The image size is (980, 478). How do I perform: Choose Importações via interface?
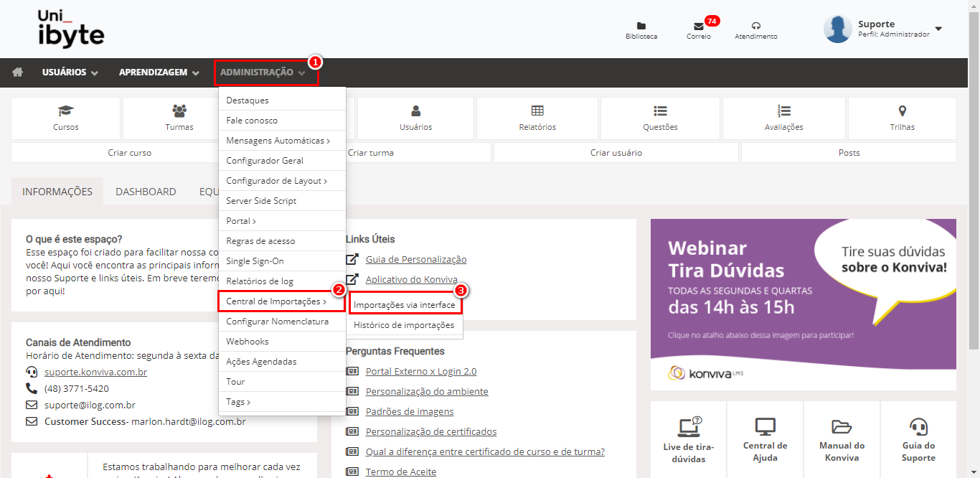tap(405, 305)
